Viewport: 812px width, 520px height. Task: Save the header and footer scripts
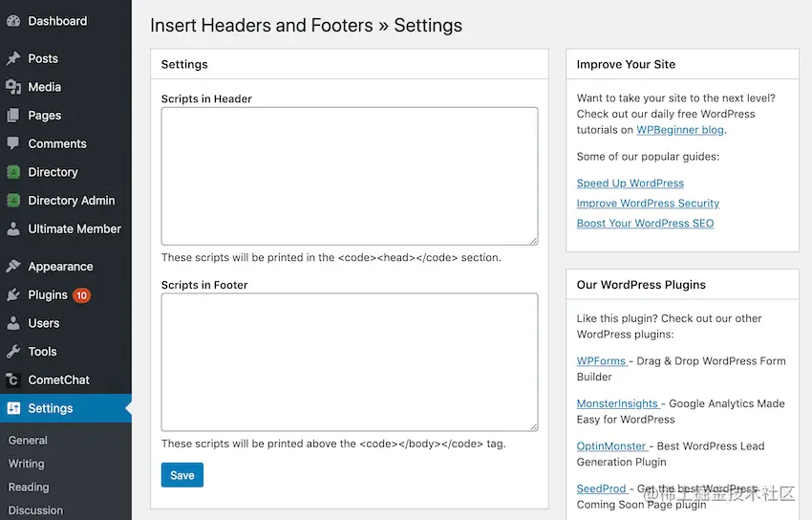point(182,475)
